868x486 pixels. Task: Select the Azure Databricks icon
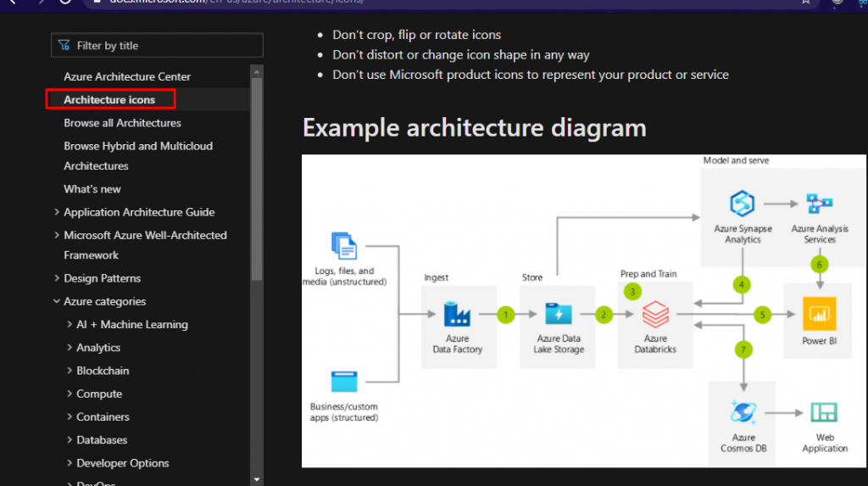(655, 315)
